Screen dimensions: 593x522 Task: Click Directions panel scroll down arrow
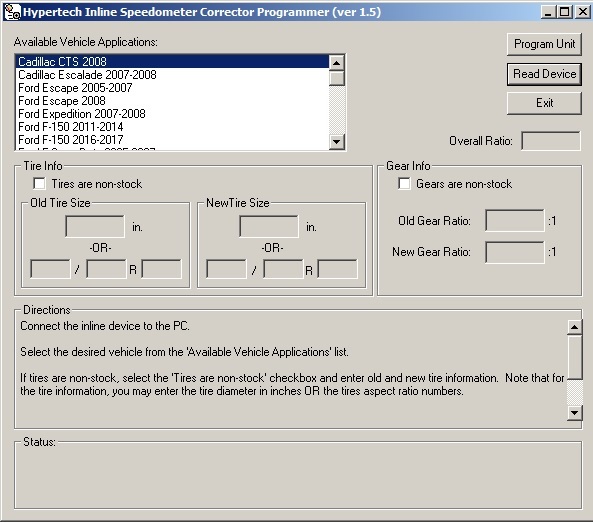(574, 413)
